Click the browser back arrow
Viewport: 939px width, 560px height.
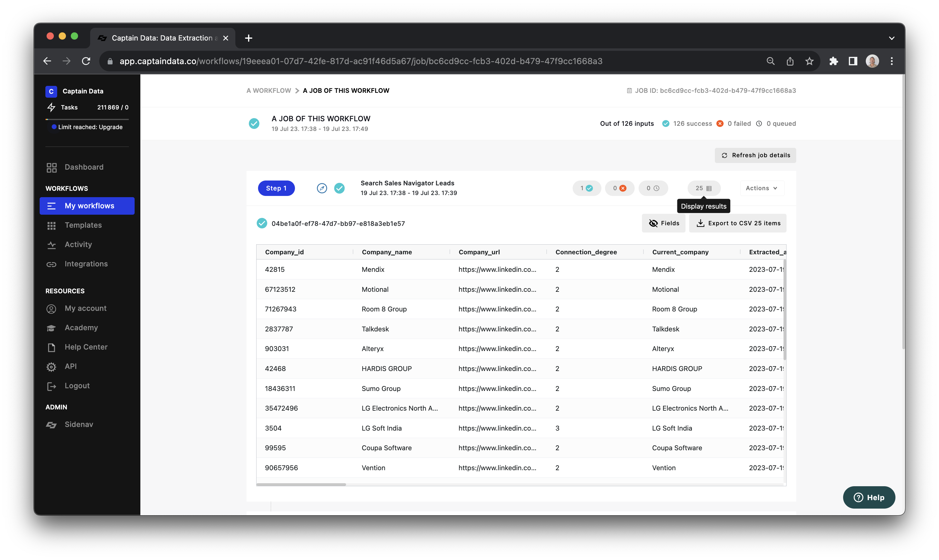(x=47, y=61)
